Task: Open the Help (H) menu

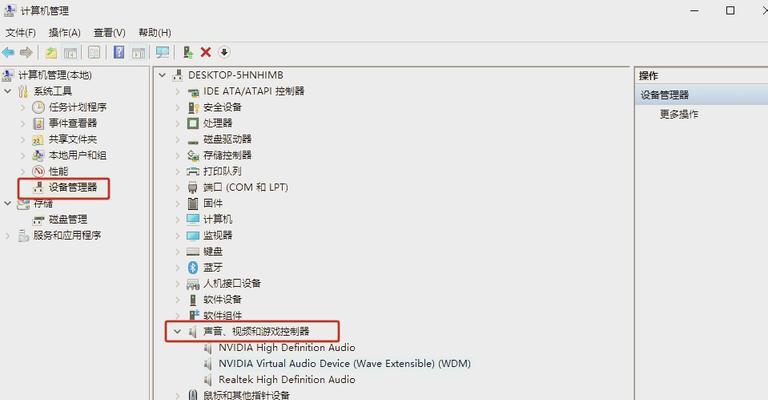Action: pos(155,33)
